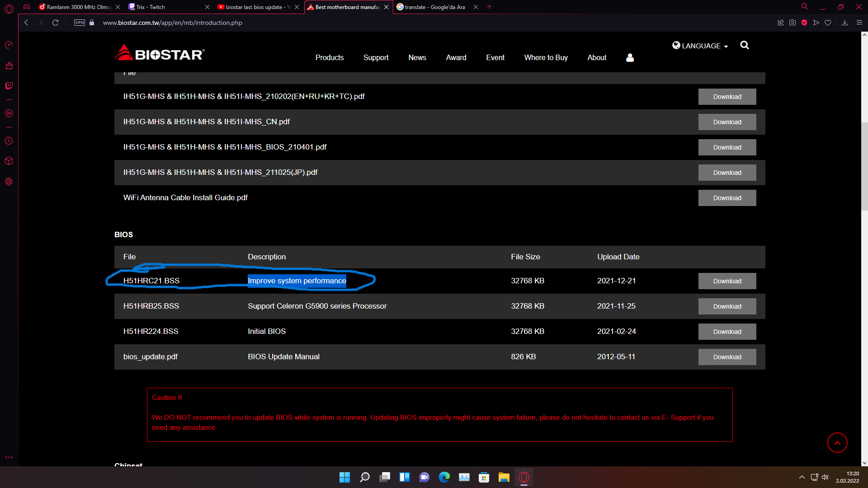Click the scroll-to-top arrow button
The height and width of the screenshot is (488, 868).
[x=837, y=443]
